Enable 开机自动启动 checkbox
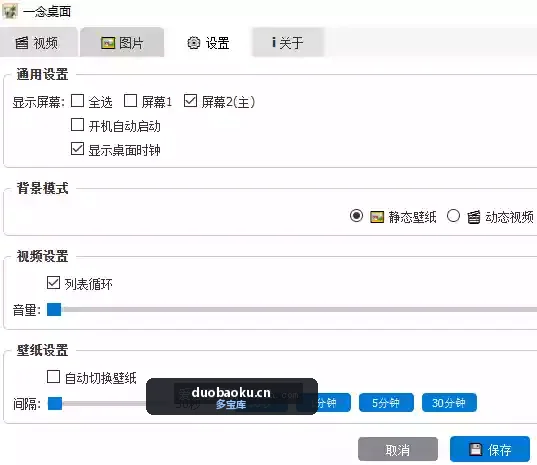The width and height of the screenshot is (537, 465). tap(77, 125)
